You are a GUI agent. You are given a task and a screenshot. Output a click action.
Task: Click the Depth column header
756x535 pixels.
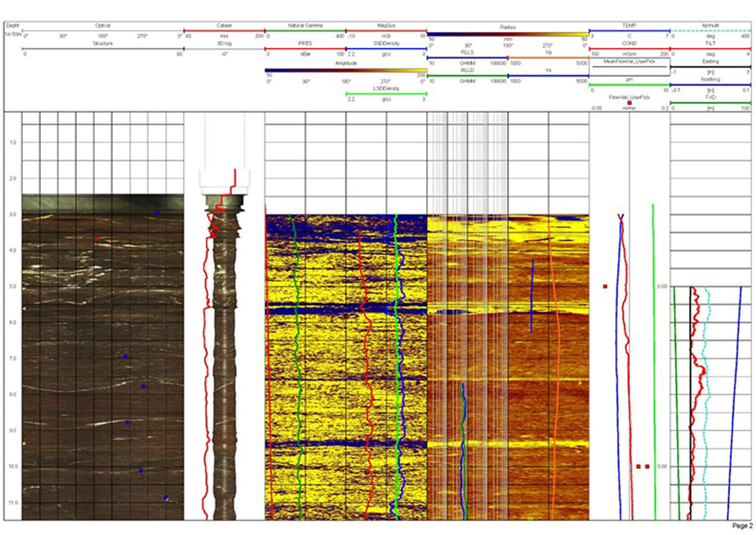[x=13, y=25]
